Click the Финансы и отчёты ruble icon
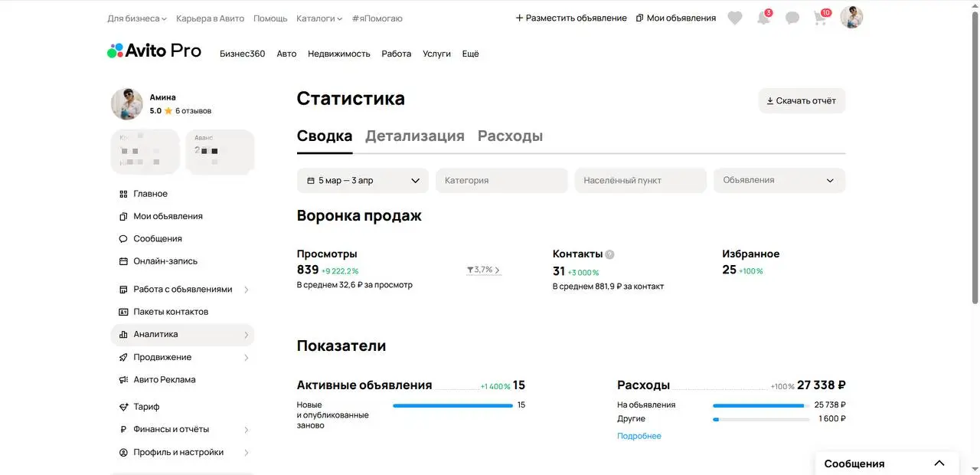Screen dimensions: 980x475 click(123, 430)
